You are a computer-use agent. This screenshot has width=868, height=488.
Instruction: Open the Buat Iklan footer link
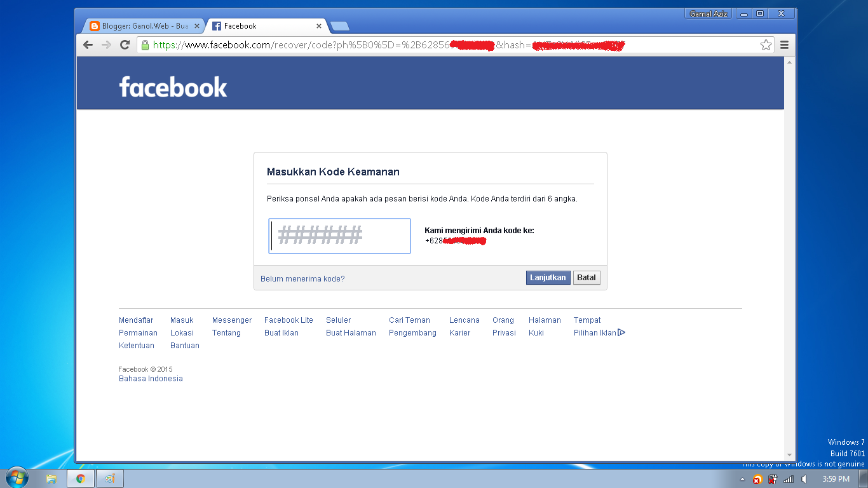coord(281,333)
